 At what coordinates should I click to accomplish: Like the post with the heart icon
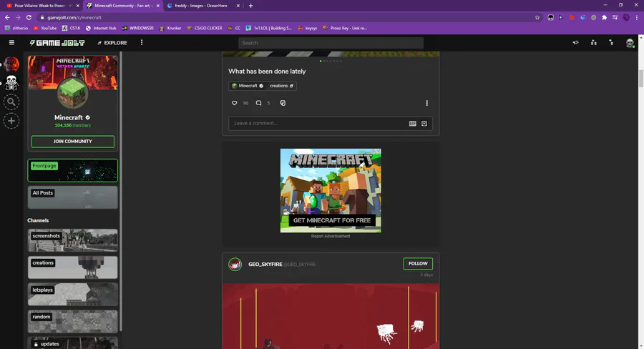pyautogui.click(x=234, y=103)
